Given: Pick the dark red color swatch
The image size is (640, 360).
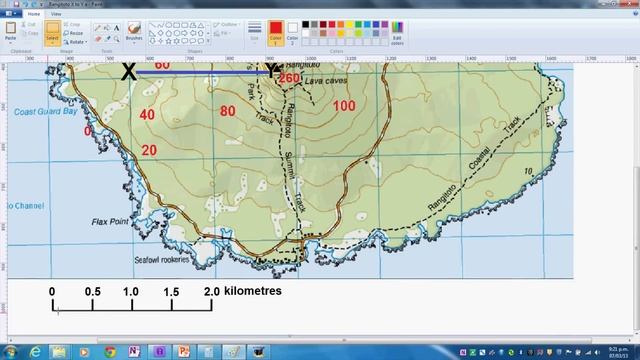Looking at the screenshot, I should tap(323, 24).
